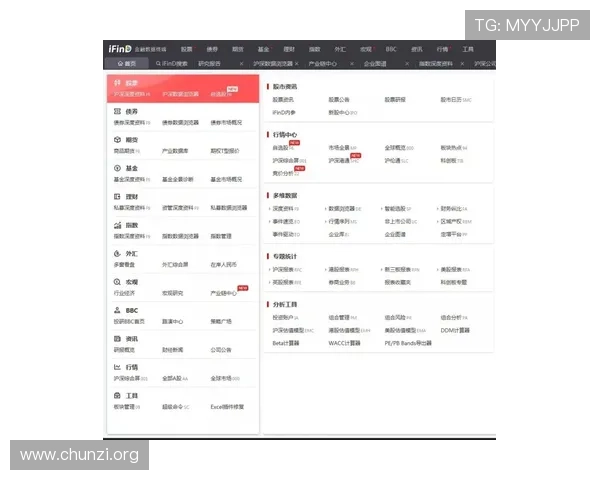Open Excel插件修复 under 工具
The width and height of the screenshot is (600, 480).
(228, 407)
